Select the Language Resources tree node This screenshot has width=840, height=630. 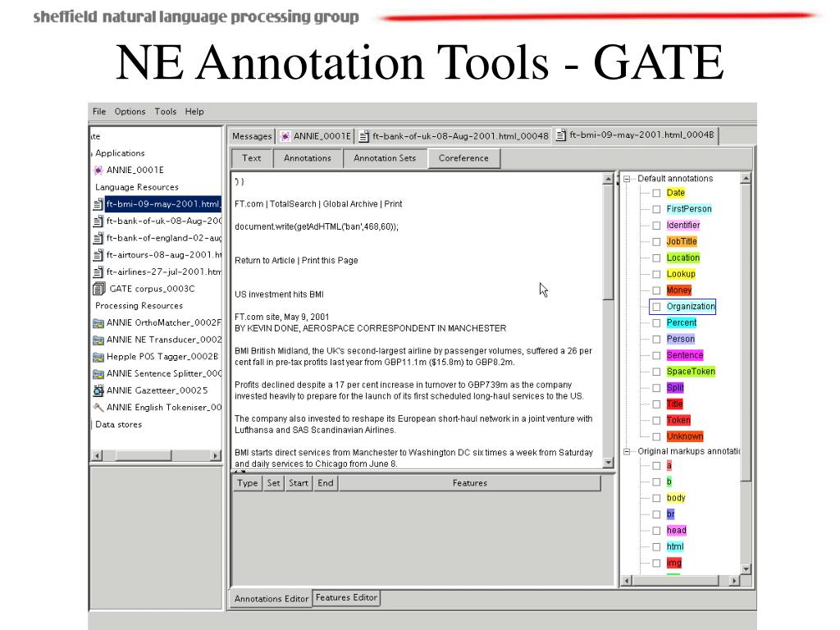tap(137, 188)
